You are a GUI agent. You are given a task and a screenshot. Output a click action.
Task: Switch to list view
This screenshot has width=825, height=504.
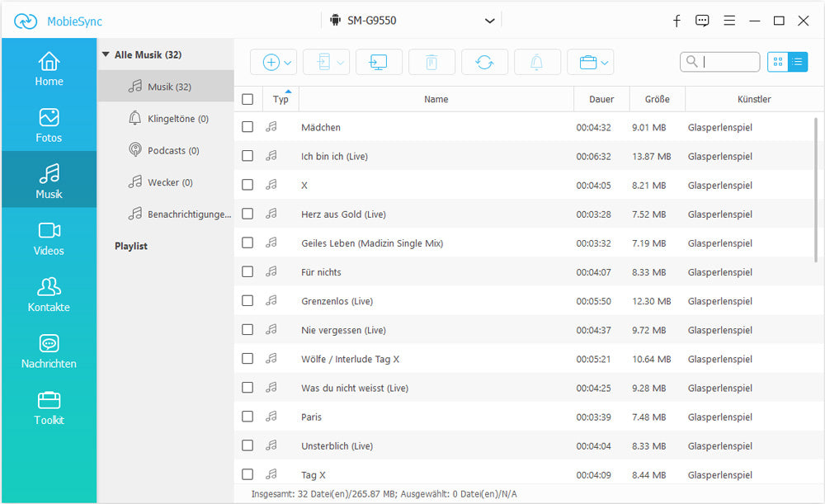coord(798,62)
